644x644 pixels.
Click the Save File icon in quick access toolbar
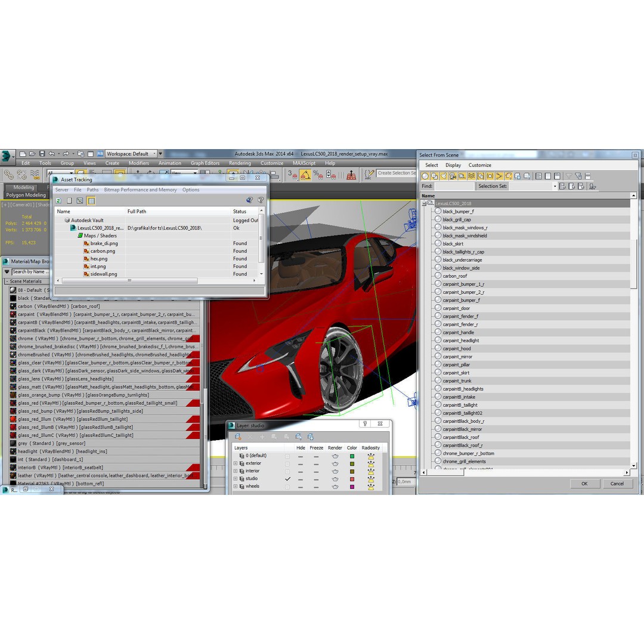[x=42, y=154]
